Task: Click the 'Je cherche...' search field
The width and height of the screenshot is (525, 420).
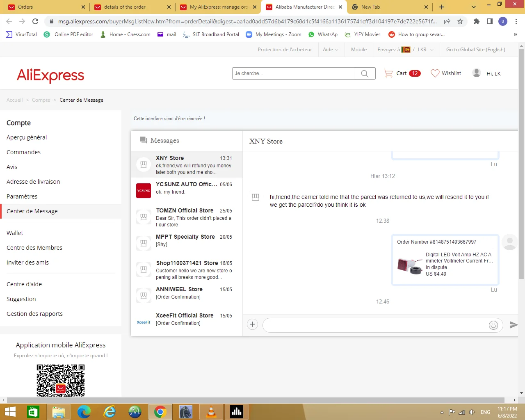Action: (x=294, y=73)
